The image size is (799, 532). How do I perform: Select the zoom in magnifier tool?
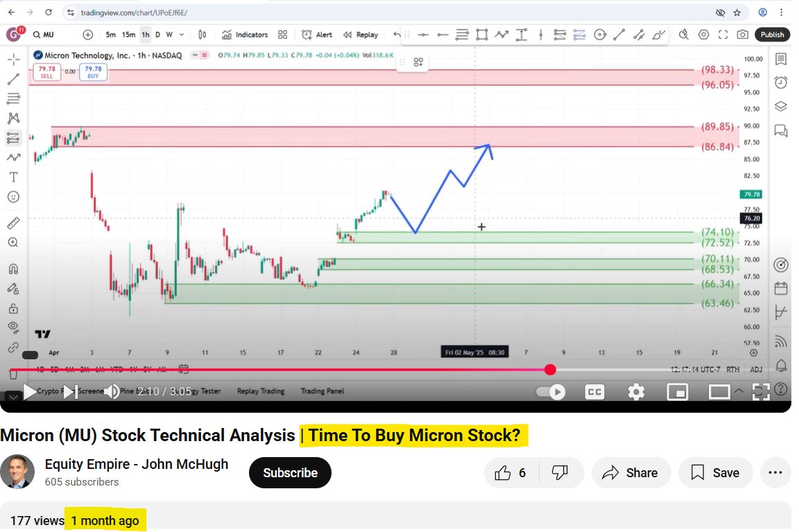pos(14,243)
